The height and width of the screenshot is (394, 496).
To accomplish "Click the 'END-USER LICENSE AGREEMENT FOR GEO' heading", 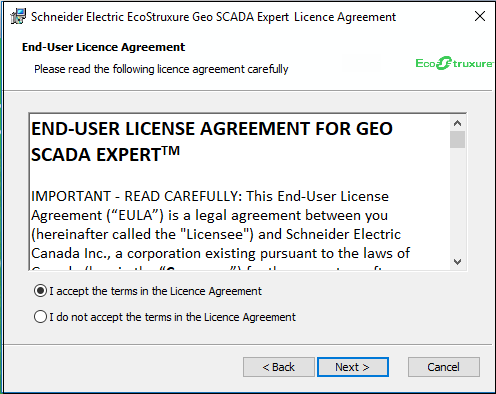I will pos(212,129).
